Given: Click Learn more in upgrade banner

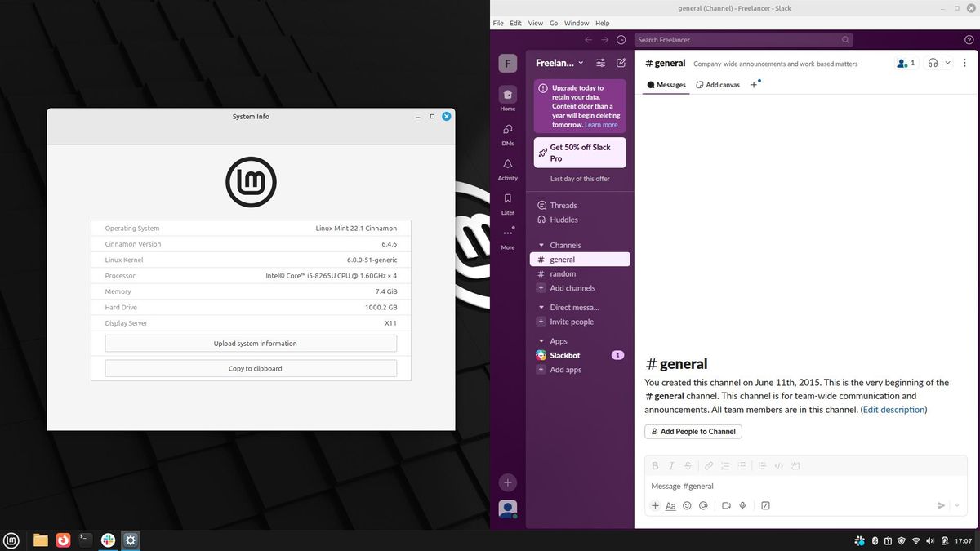Looking at the screenshot, I should (x=601, y=125).
